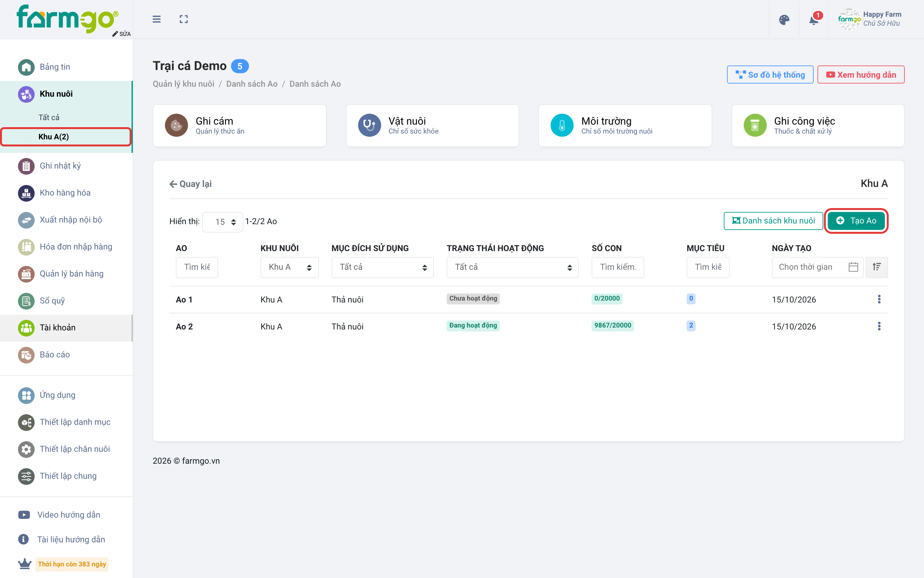This screenshot has width=924, height=578.
Task: Click the Chưa hoạt động status badge
Action: tap(473, 298)
